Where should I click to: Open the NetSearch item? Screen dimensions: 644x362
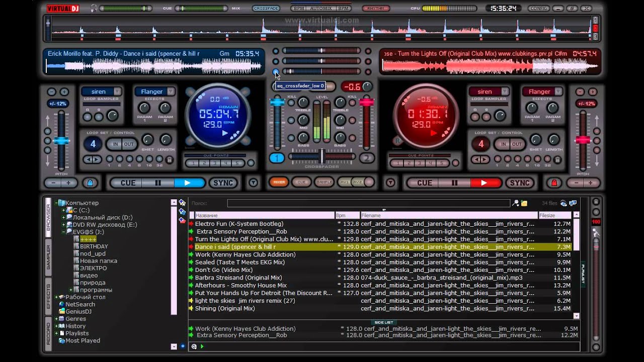(80, 304)
